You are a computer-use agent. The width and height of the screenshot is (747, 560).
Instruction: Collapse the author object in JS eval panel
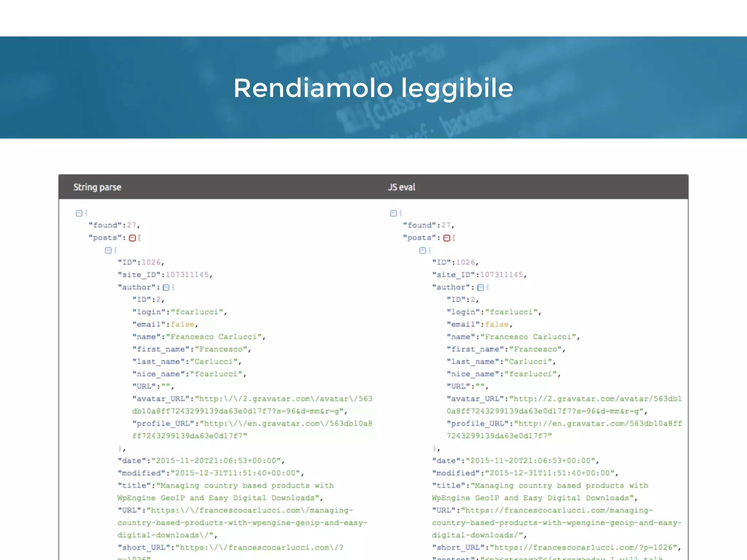click(480, 287)
